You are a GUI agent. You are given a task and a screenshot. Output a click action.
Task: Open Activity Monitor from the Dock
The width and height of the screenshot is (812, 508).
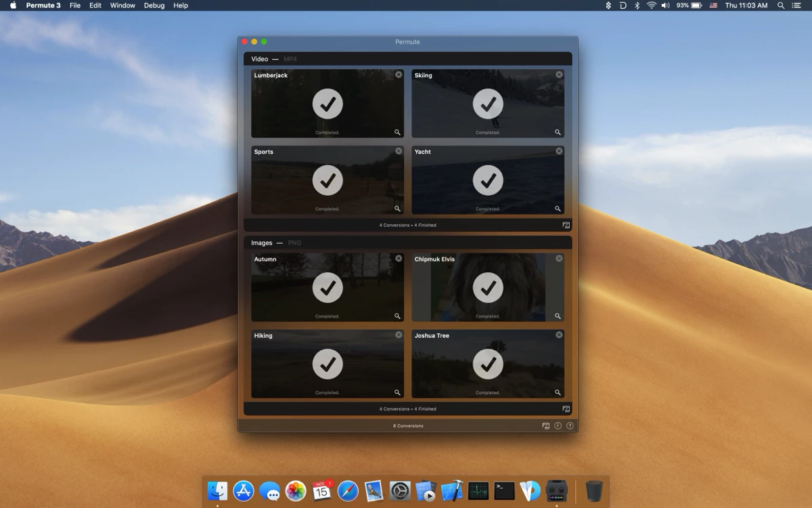478,490
